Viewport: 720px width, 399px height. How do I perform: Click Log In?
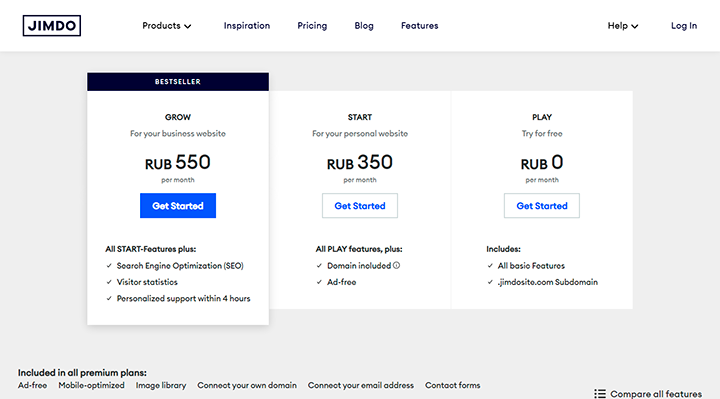click(684, 26)
